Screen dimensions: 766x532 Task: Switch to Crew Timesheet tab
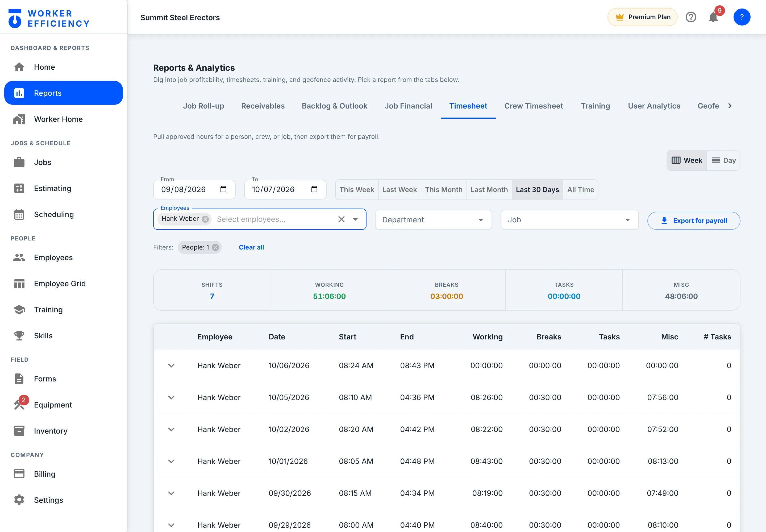pyautogui.click(x=533, y=106)
